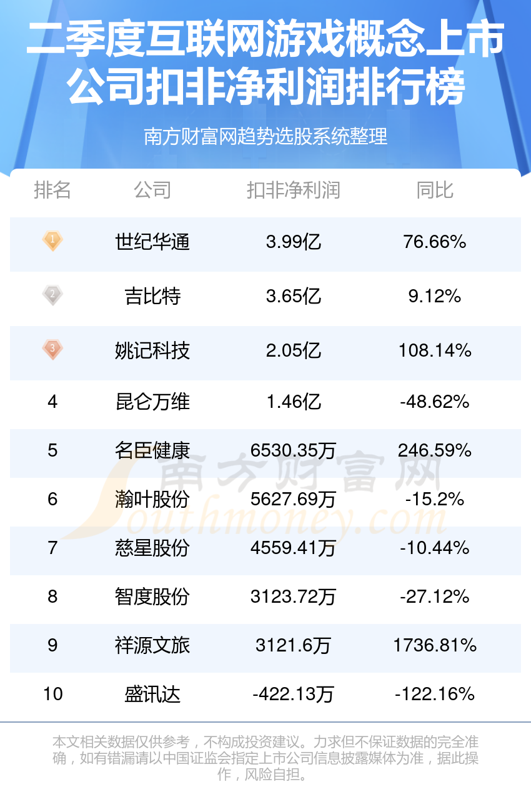This screenshot has width=531, height=812.
Task: Click the gold rank 1 medal icon
Action: pos(53,240)
